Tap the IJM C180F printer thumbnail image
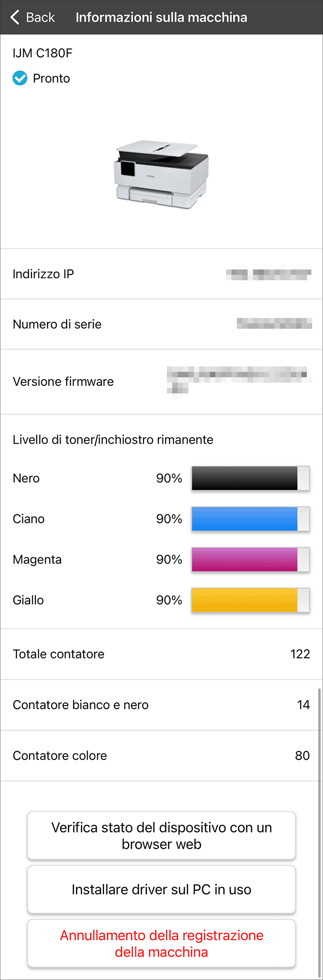The width and height of the screenshot is (323, 980). pos(161,175)
